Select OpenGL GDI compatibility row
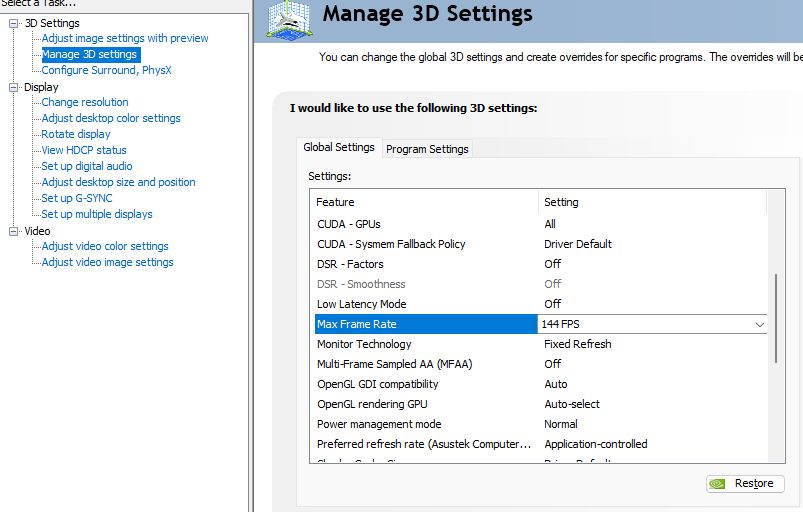Screen dimensions: 803x512 point(540,384)
